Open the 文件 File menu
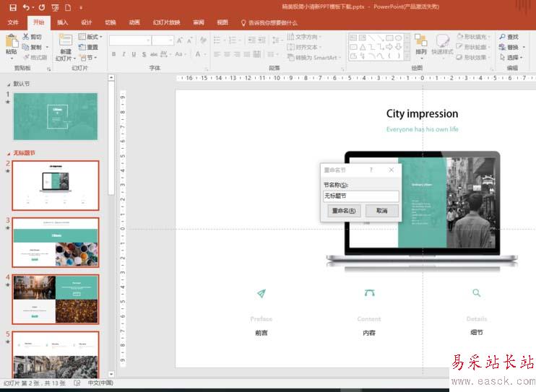The width and height of the screenshot is (536, 392). pyautogui.click(x=13, y=22)
